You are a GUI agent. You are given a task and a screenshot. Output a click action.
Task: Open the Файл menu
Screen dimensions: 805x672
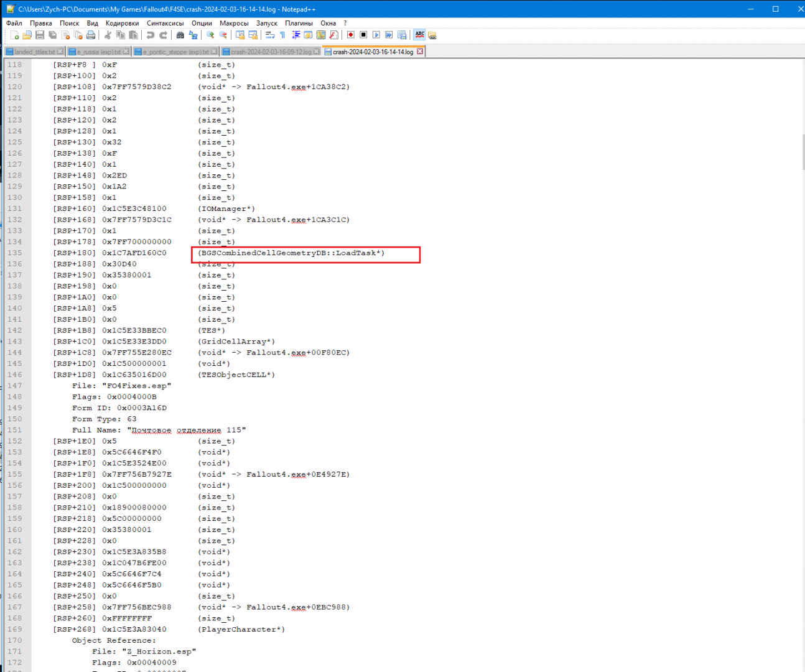pyautogui.click(x=14, y=23)
